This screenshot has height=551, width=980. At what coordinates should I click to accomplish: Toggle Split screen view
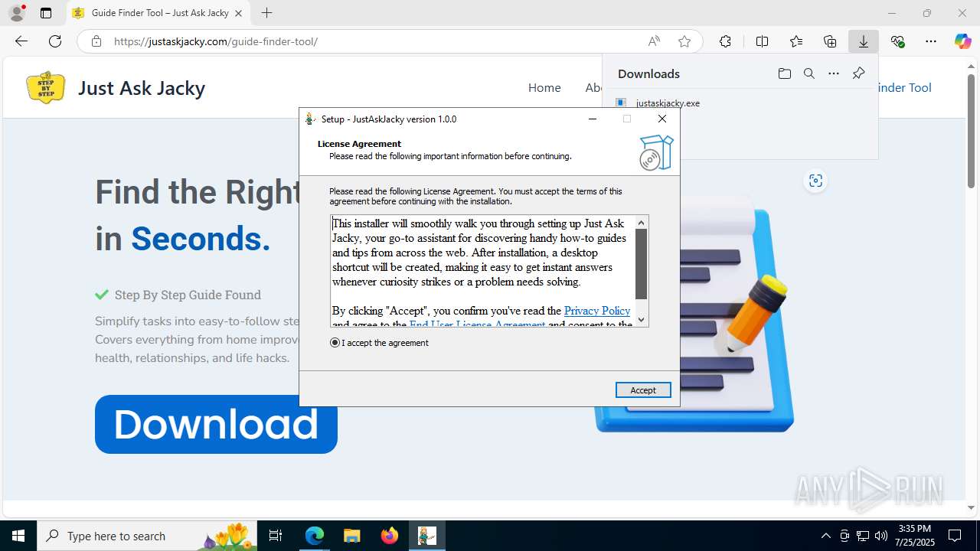(x=762, y=41)
